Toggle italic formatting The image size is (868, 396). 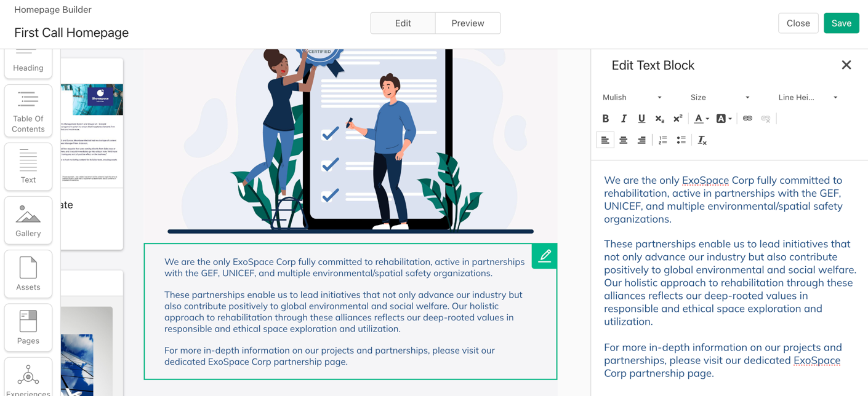624,119
